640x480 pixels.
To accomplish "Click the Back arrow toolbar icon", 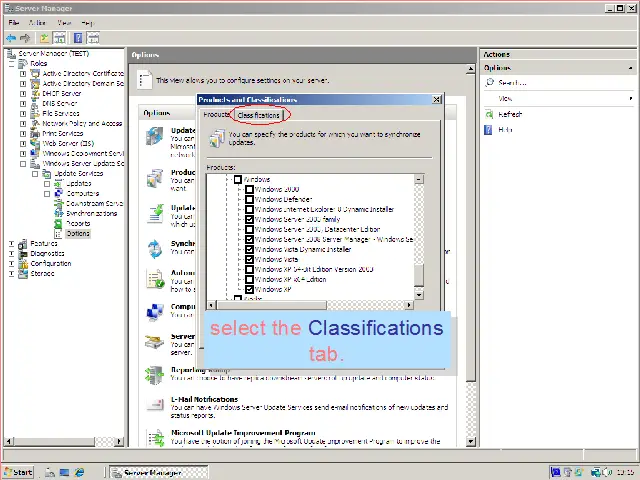I will (x=11, y=38).
